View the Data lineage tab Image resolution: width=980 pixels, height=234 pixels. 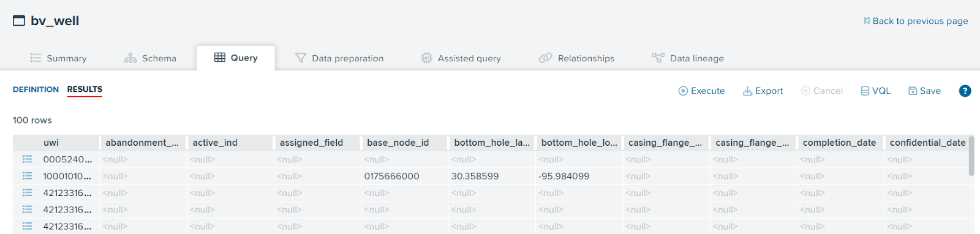pyautogui.click(x=688, y=58)
